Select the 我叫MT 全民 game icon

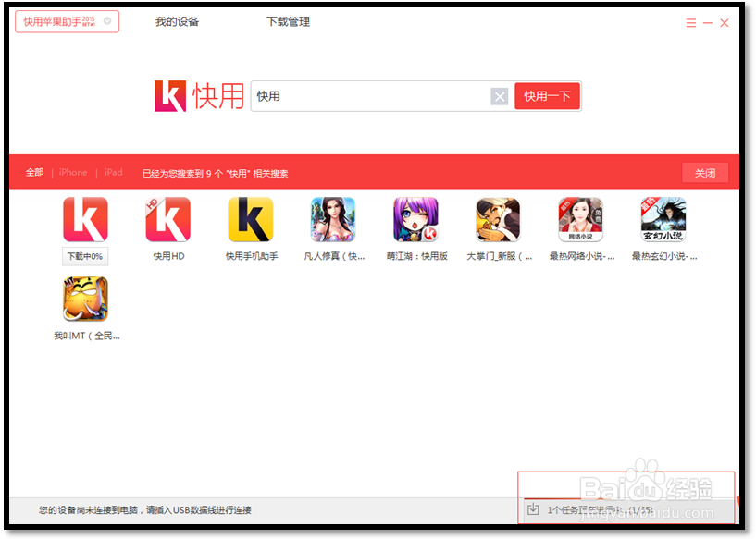click(x=85, y=299)
